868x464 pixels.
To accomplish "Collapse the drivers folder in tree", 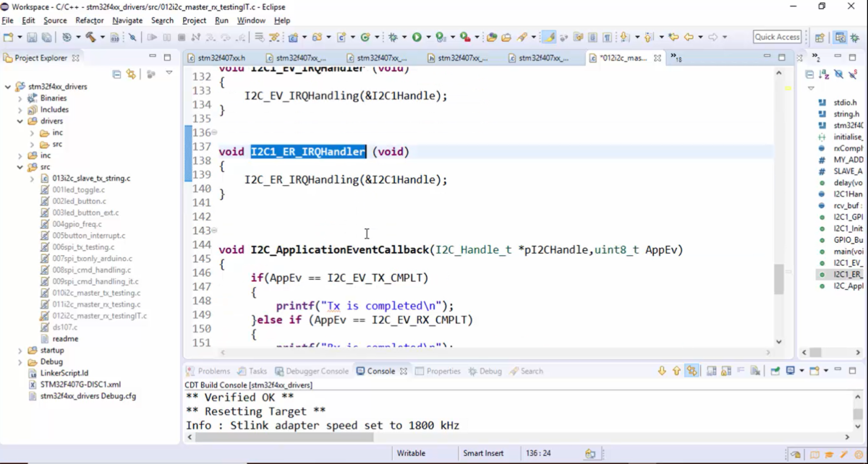I will pos(20,121).
